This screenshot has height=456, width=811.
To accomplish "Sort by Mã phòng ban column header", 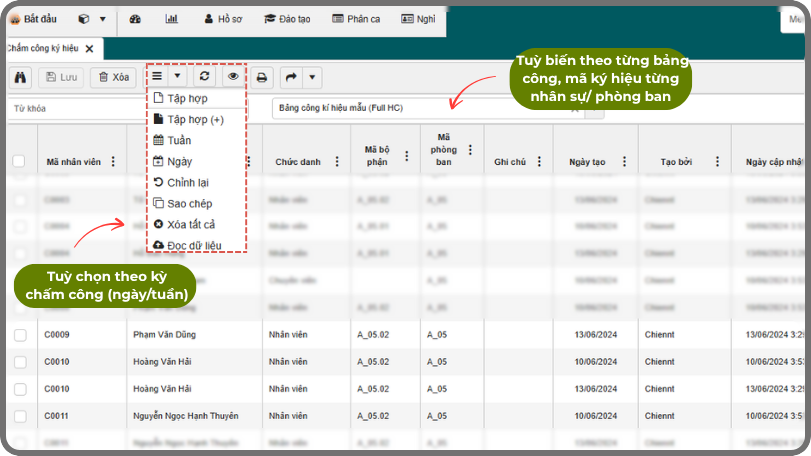I will 443,149.
